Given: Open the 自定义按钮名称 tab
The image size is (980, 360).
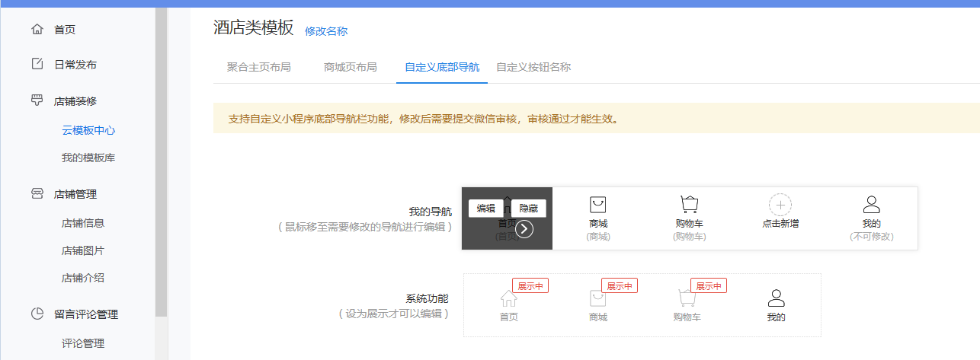Looking at the screenshot, I should click(533, 67).
